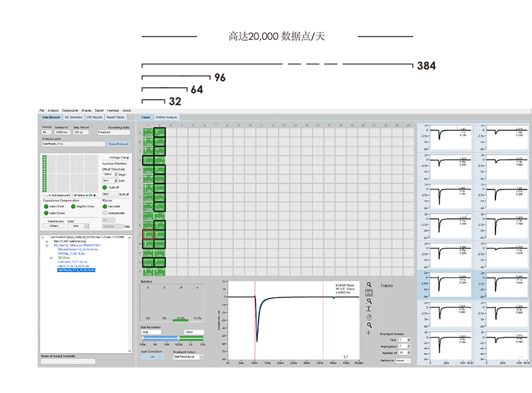The image size is (532, 393).
Task: Switch to the Online Analysis tab
Action: pos(166,117)
